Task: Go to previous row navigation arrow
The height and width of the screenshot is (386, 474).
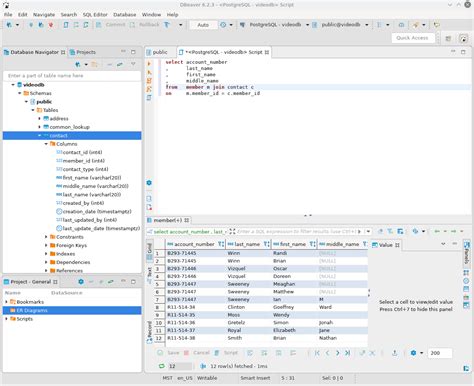Action: (327, 353)
